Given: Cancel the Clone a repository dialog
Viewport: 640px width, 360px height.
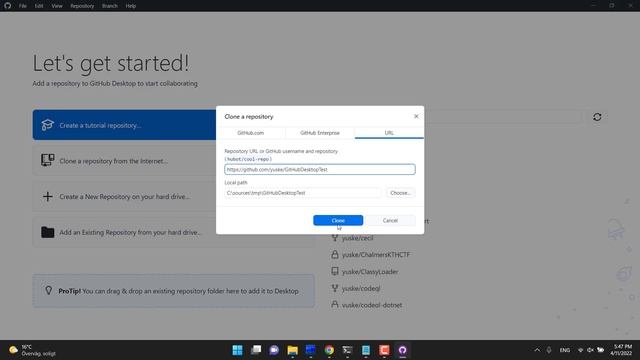Looking at the screenshot, I should (x=390, y=220).
